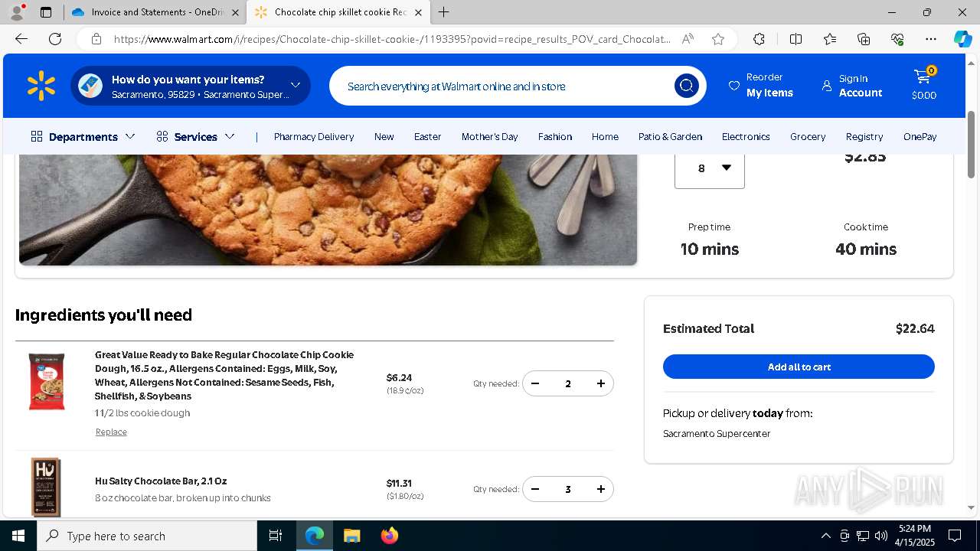Open the volume control in tray

880,536
